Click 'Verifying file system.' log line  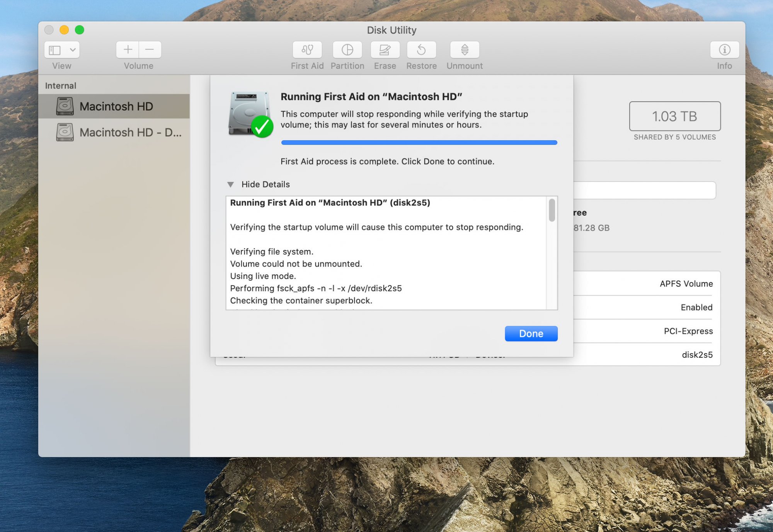[x=272, y=252]
